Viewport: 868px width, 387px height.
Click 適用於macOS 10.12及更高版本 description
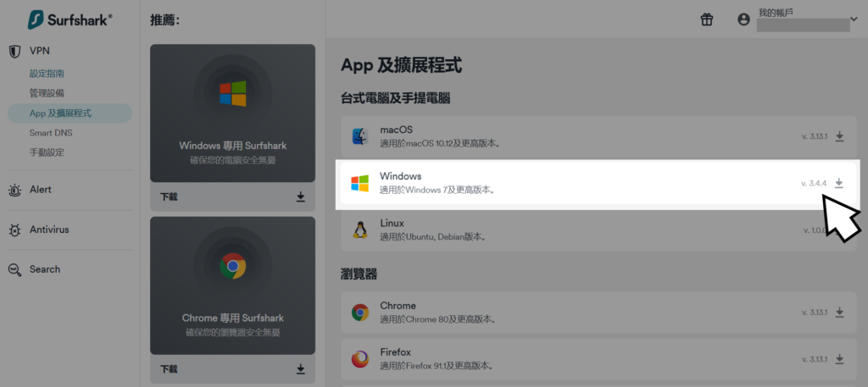coord(440,144)
